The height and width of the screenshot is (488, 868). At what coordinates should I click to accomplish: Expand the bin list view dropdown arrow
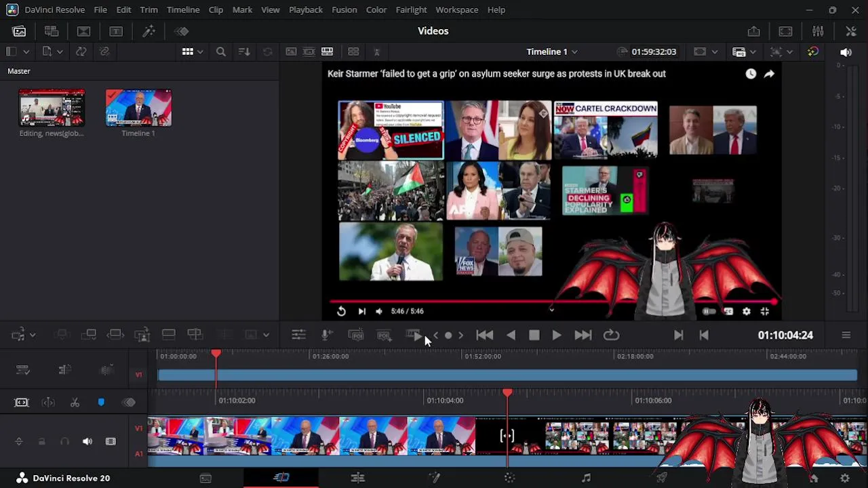click(x=26, y=52)
